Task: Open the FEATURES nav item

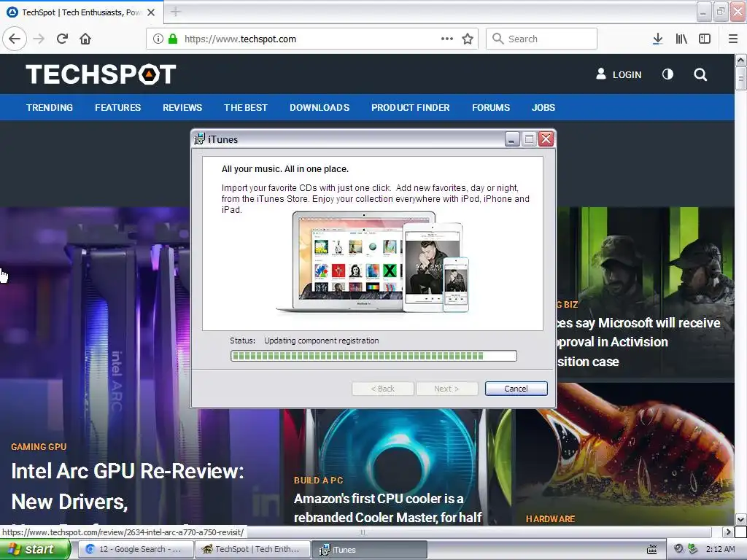Action: pyautogui.click(x=117, y=108)
